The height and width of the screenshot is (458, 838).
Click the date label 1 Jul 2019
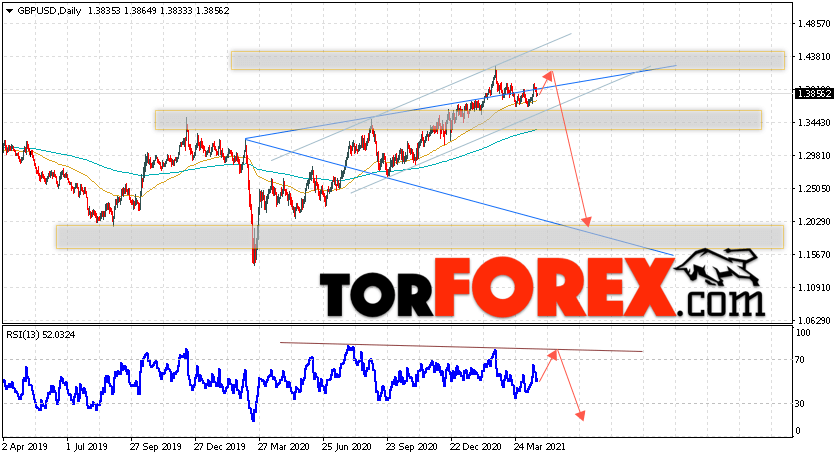click(87, 446)
